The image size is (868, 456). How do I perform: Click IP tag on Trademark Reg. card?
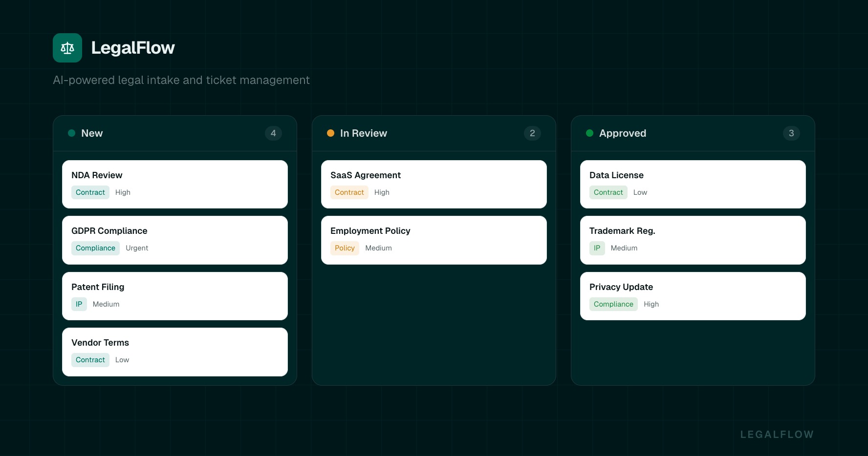597,248
